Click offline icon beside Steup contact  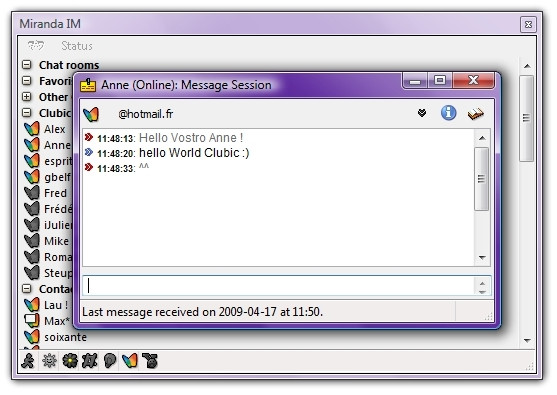pos(32,272)
